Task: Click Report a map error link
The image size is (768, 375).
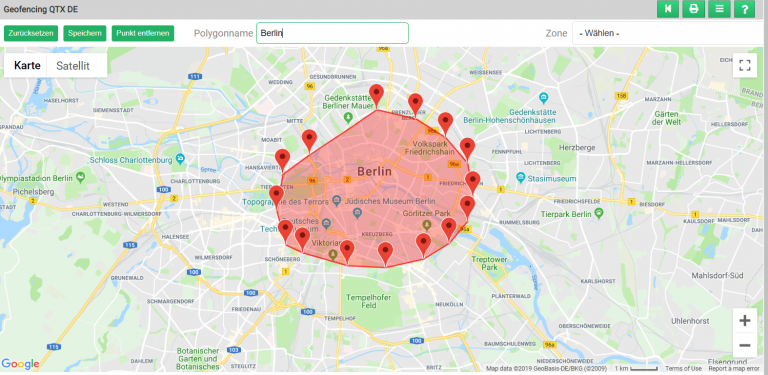Action: 734,369
